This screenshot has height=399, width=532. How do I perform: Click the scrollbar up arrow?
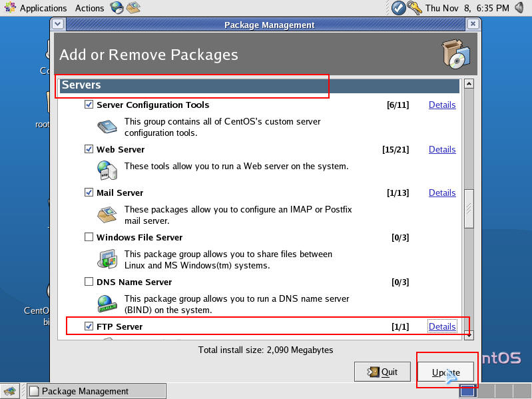click(469, 83)
